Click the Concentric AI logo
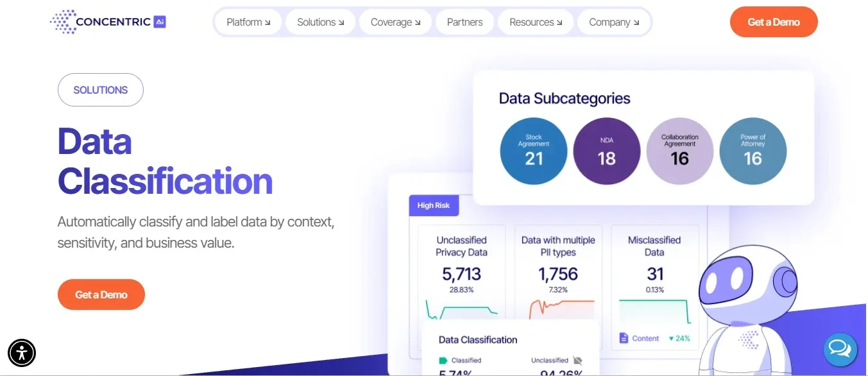868x376 pixels. (108, 22)
